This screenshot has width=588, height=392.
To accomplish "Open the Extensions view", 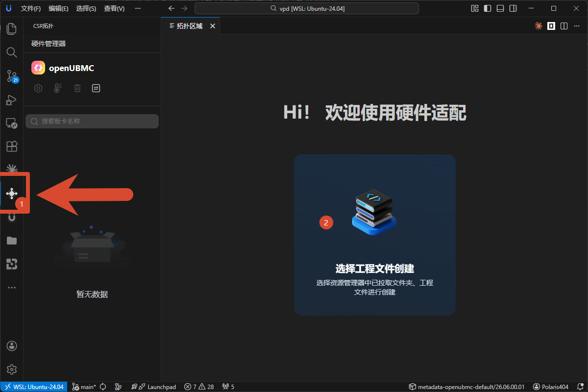I will point(11,147).
